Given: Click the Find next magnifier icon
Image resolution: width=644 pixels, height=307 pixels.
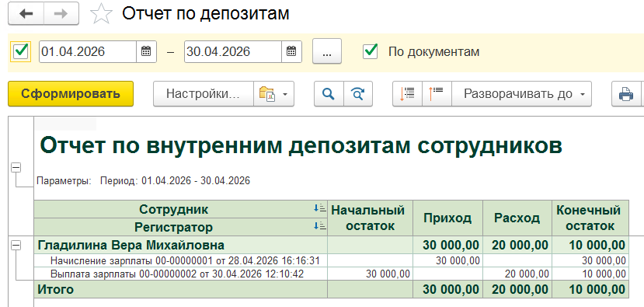Looking at the screenshot, I should (357, 94).
